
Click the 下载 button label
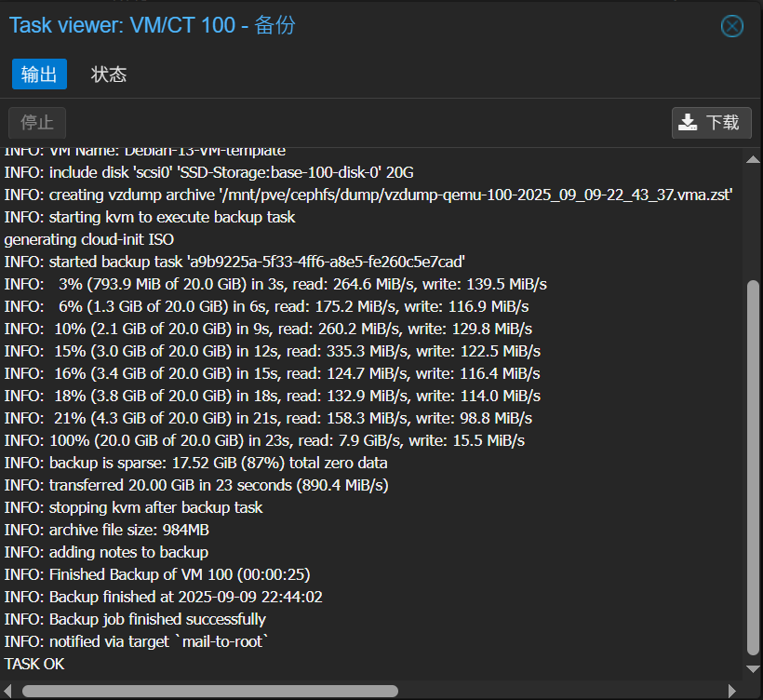pyautogui.click(x=722, y=123)
